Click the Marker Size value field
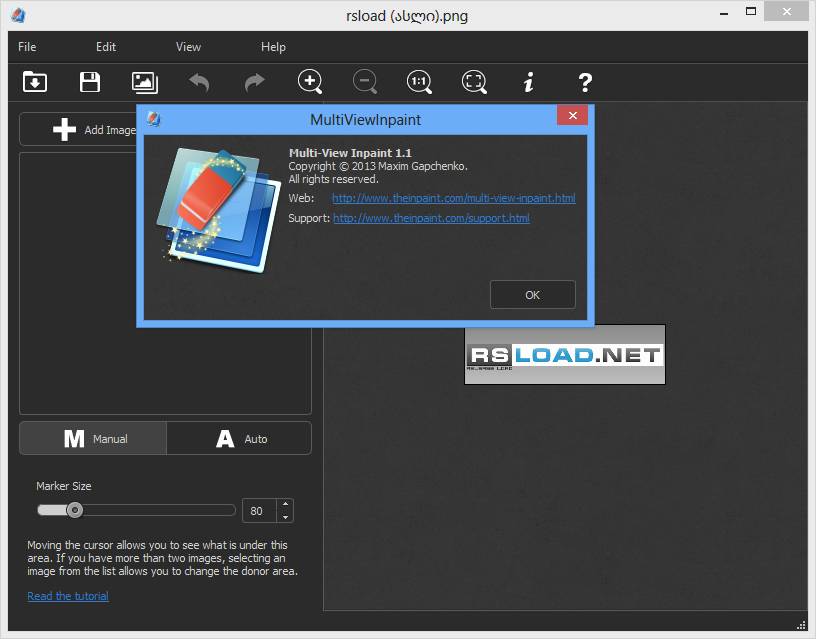Image resolution: width=816 pixels, height=639 pixels. point(259,510)
